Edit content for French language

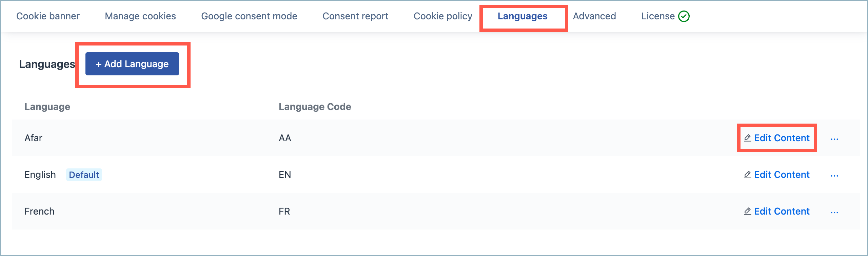coord(777,211)
